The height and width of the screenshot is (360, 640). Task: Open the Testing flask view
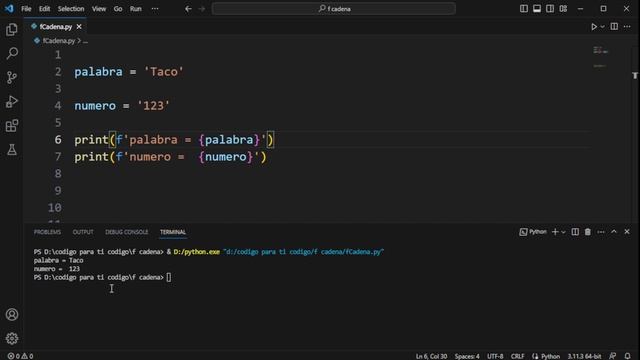(x=12, y=149)
